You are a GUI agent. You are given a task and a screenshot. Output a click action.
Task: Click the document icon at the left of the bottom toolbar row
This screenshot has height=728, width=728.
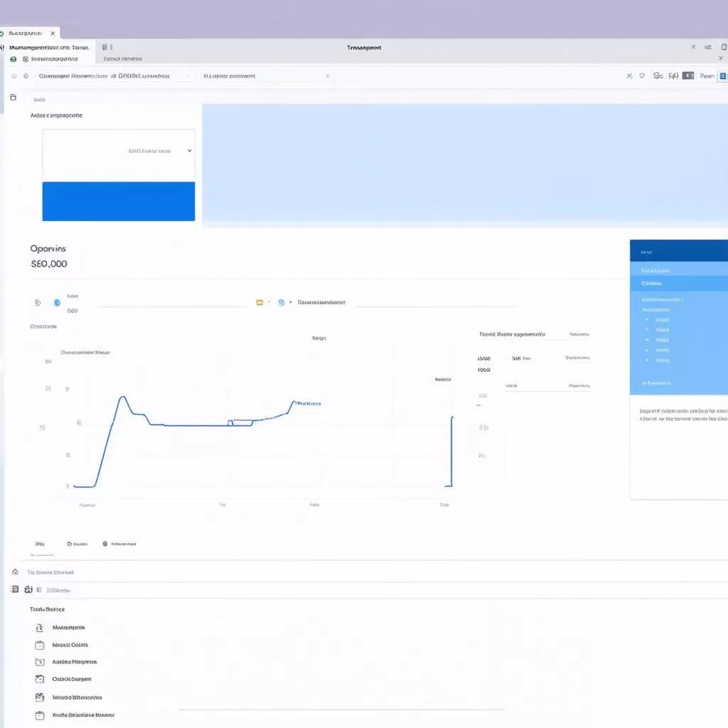tap(15, 589)
